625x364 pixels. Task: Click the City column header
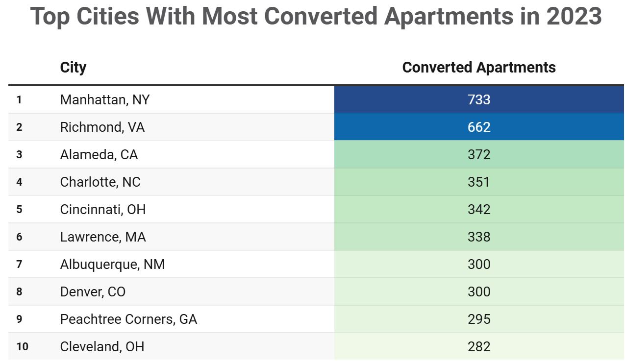tap(73, 68)
